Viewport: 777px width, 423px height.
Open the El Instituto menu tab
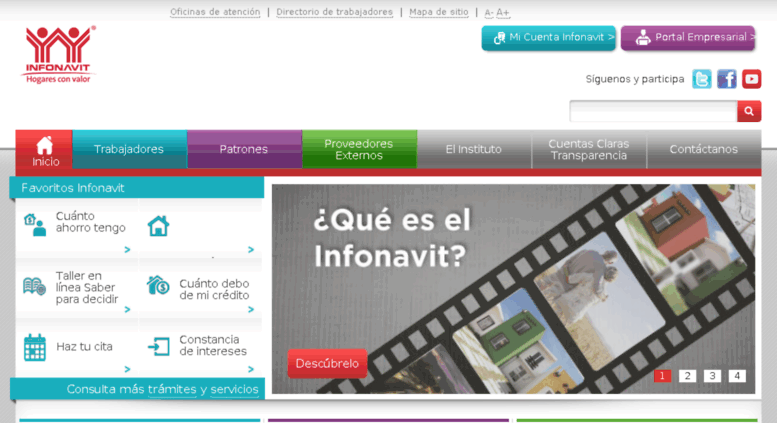474,149
